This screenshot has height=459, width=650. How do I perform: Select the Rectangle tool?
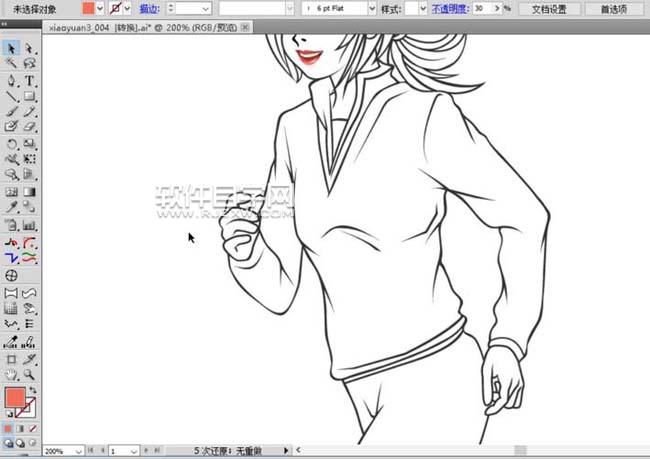(29, 96)
